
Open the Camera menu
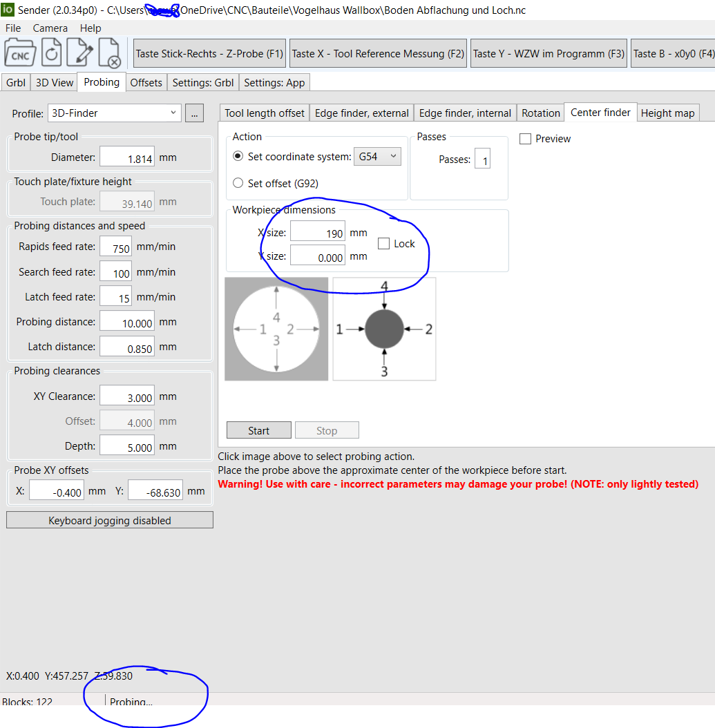pos(50,28)
